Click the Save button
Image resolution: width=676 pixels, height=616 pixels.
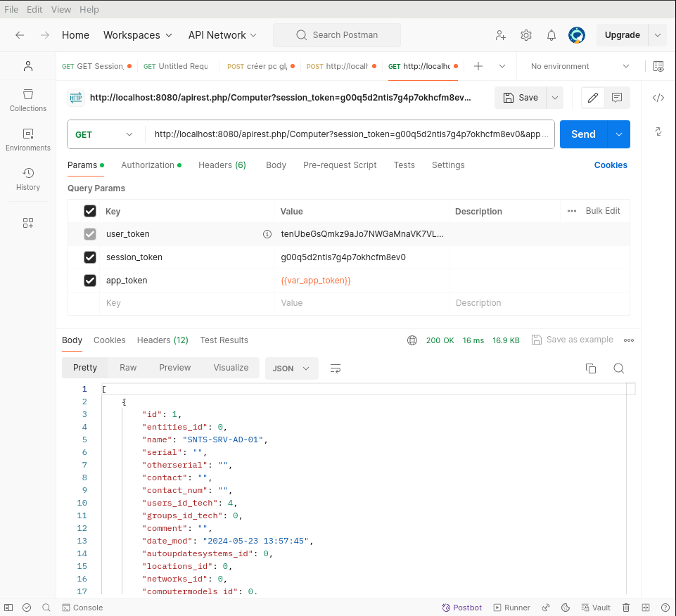pos(521,98)
